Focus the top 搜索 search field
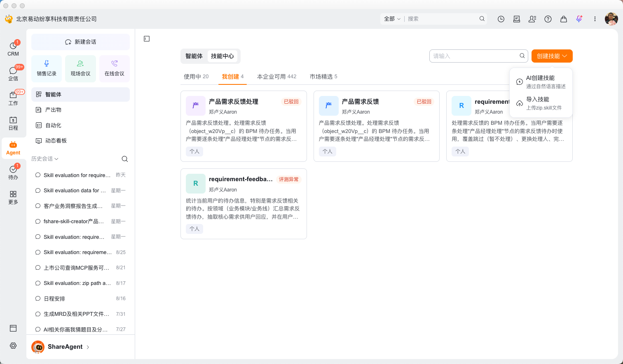 click(441, 19)
